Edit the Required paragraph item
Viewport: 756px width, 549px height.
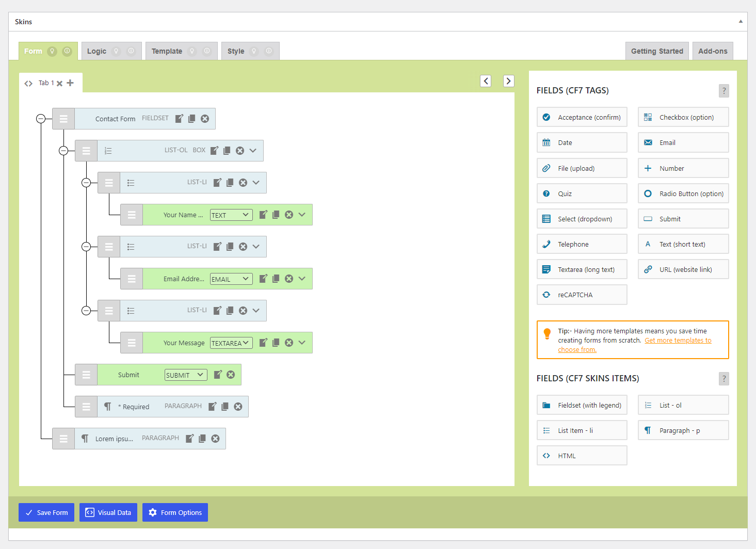(212, 407)
